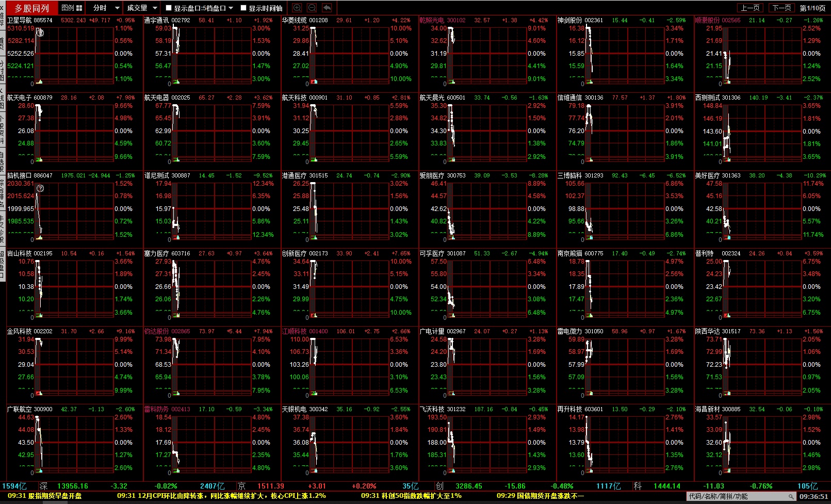Click the 通宇通讯 stock name
Screen dimensions: 831x504
point(157,20)
